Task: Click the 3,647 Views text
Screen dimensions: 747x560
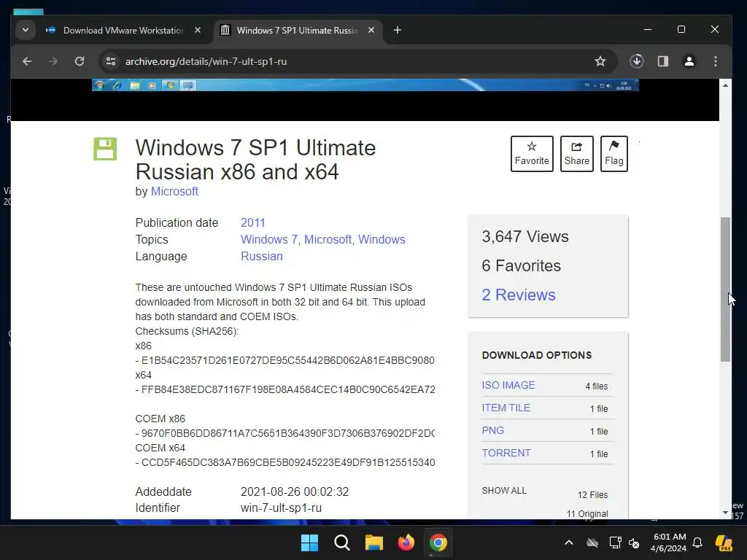Action: click(525, 237)
